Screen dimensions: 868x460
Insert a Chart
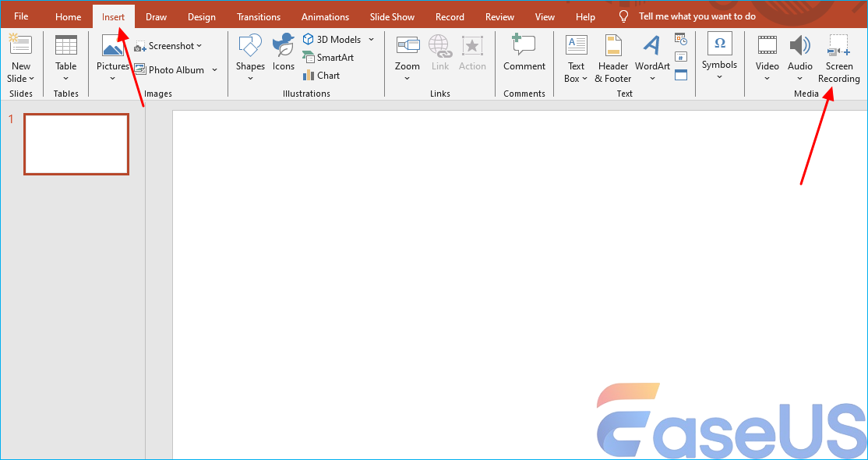pos(322,76)
